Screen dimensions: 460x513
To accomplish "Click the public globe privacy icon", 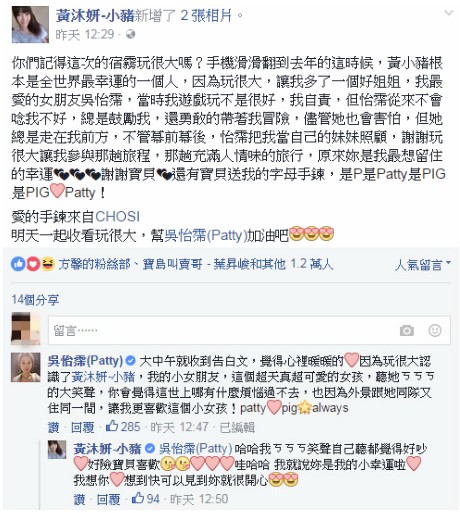I will (x=130, y=34).
